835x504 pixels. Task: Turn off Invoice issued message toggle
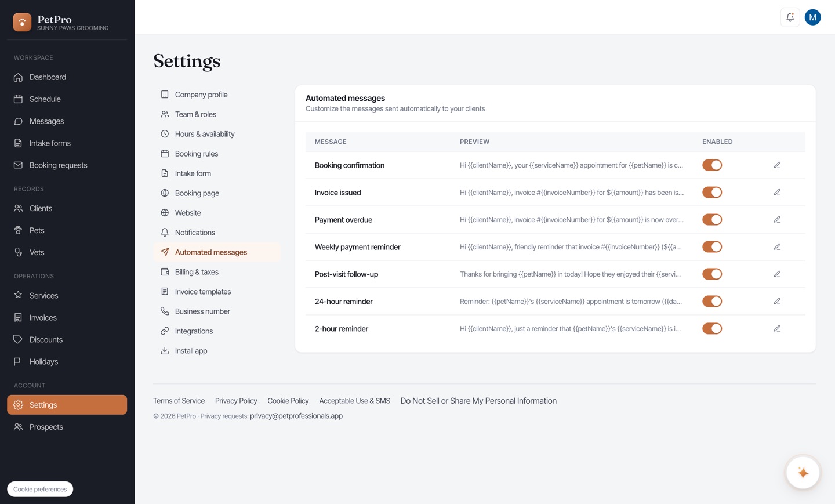point(712,193)
